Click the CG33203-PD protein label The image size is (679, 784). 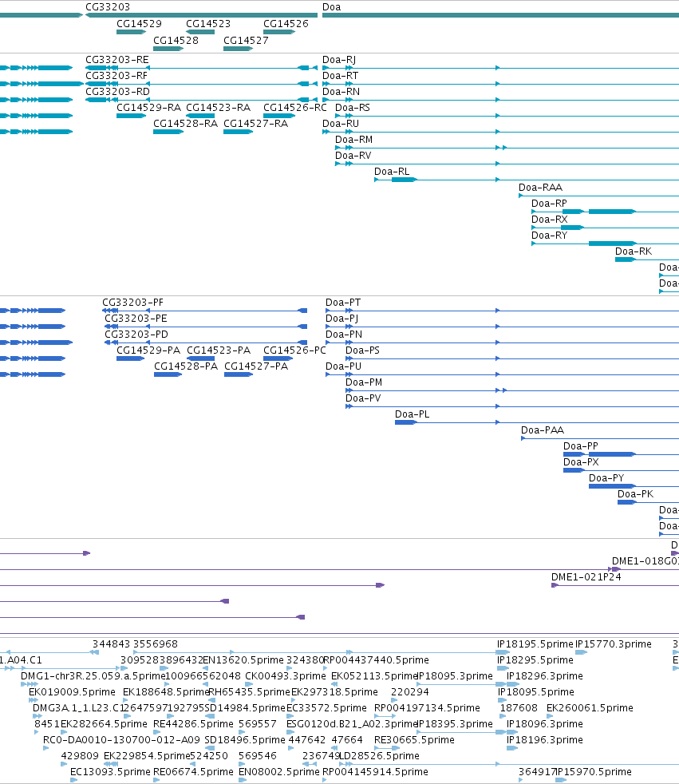(136, 335)
